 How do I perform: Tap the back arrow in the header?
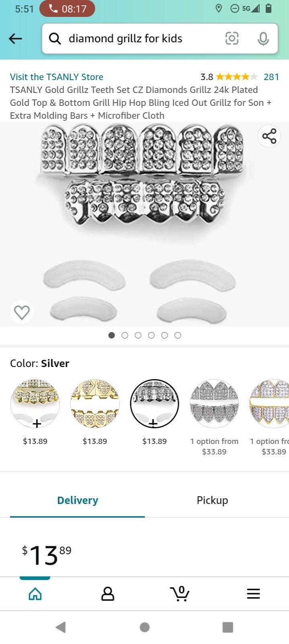coord(15,39)
